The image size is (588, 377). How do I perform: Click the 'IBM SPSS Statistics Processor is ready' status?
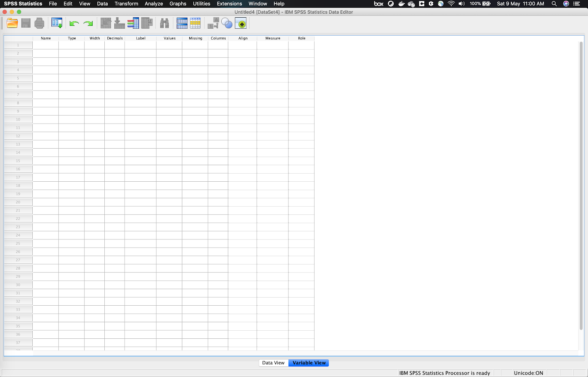pyautogui.click(x=445, y=373)
